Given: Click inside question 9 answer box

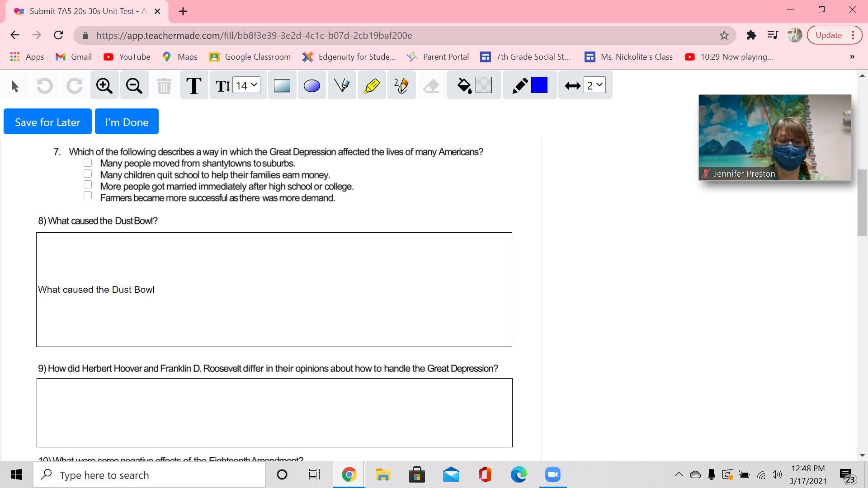Looking at the screenshot, I should point(274,413).
